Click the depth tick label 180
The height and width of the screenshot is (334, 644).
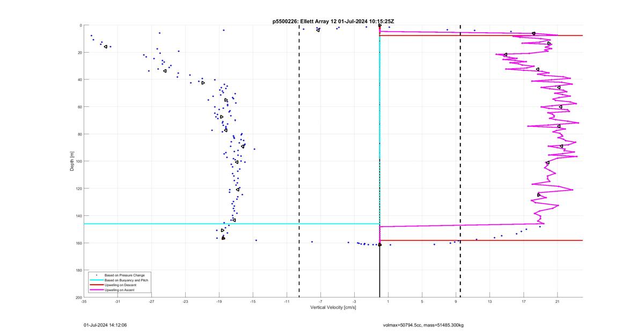pos(78,270)
